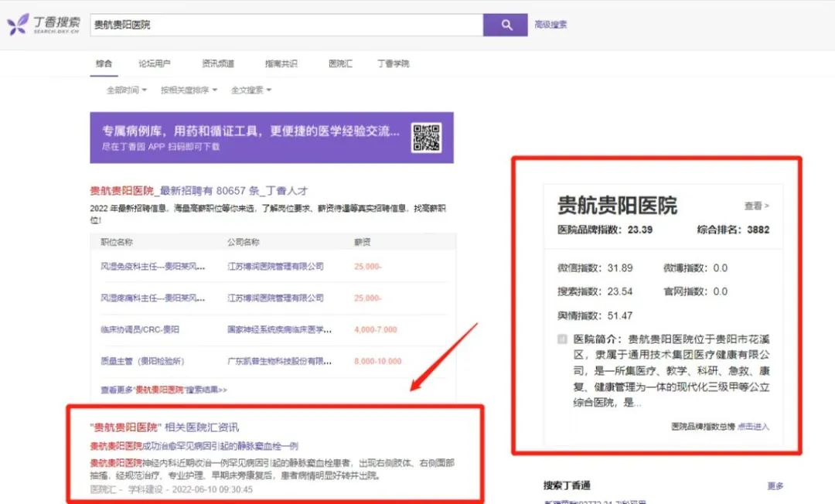
Task: Expand the 全文搜索 scope dropdown
Action: click(x=250, y=90)
